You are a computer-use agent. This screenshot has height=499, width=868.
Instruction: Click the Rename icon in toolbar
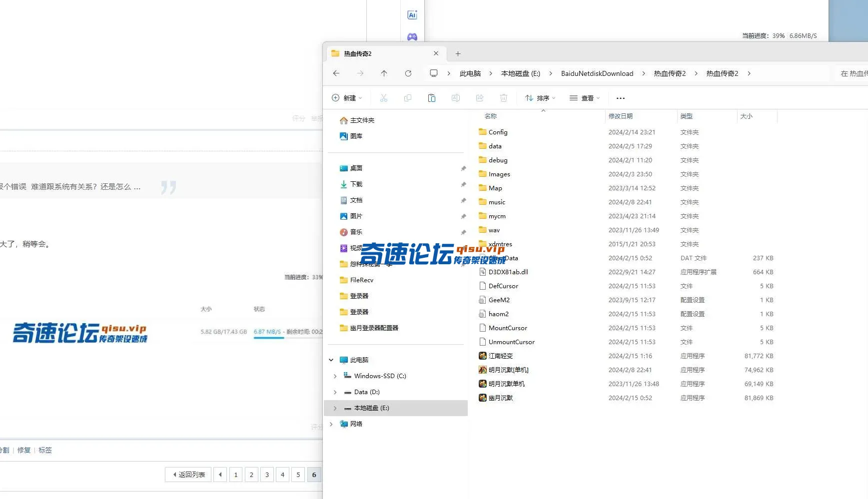456,98
